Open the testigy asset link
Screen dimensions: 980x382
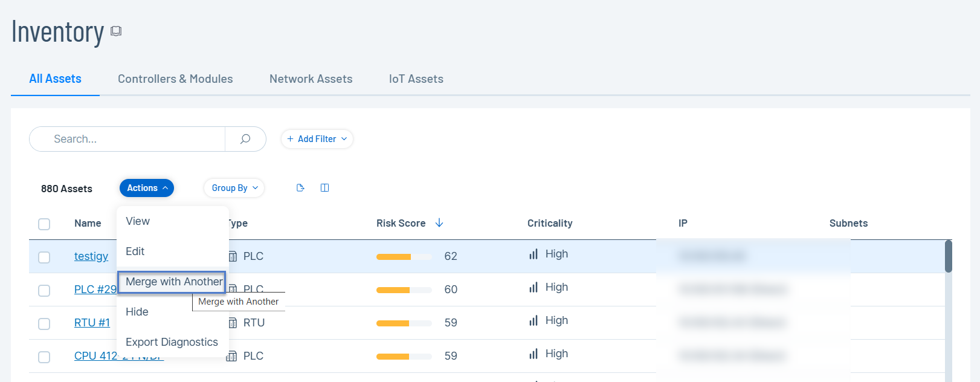click(91, 256)
